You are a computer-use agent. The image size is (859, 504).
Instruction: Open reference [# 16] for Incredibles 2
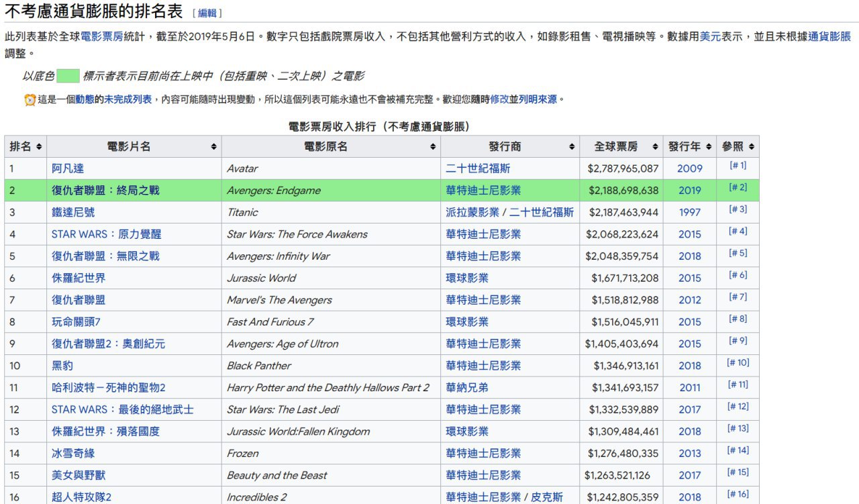coord(738,494)
